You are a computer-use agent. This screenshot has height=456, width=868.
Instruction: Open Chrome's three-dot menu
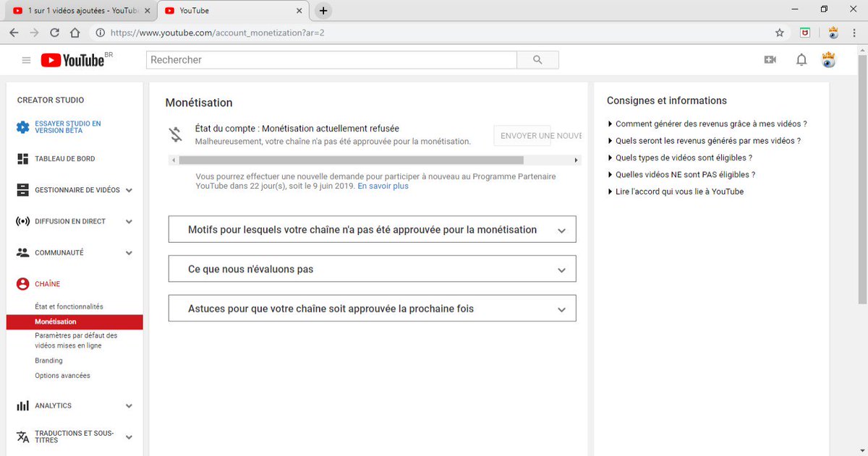coord(855,33)
